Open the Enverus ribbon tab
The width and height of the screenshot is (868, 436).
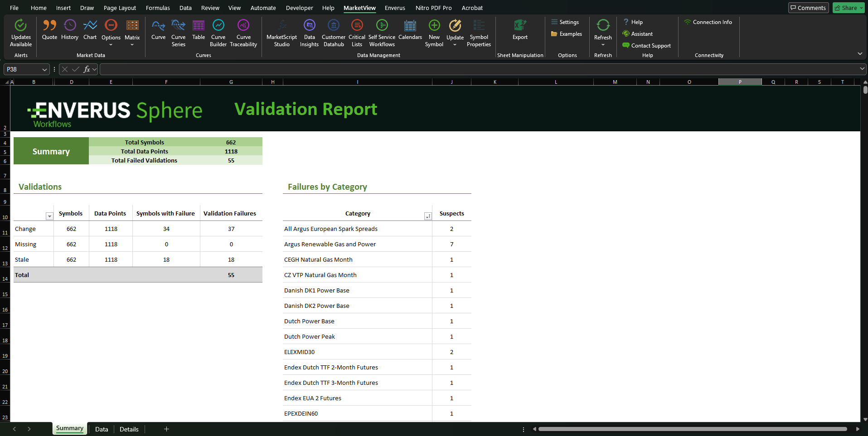(x=395, y=8)
